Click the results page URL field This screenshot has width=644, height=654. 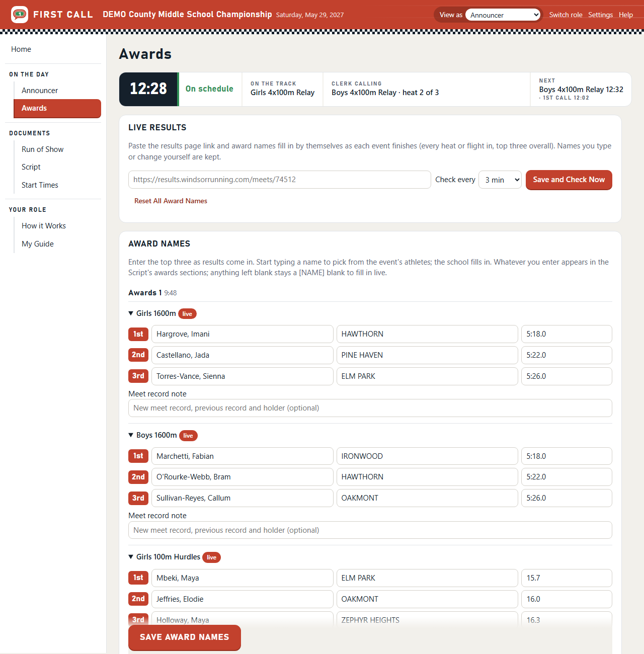coord(280,180)
